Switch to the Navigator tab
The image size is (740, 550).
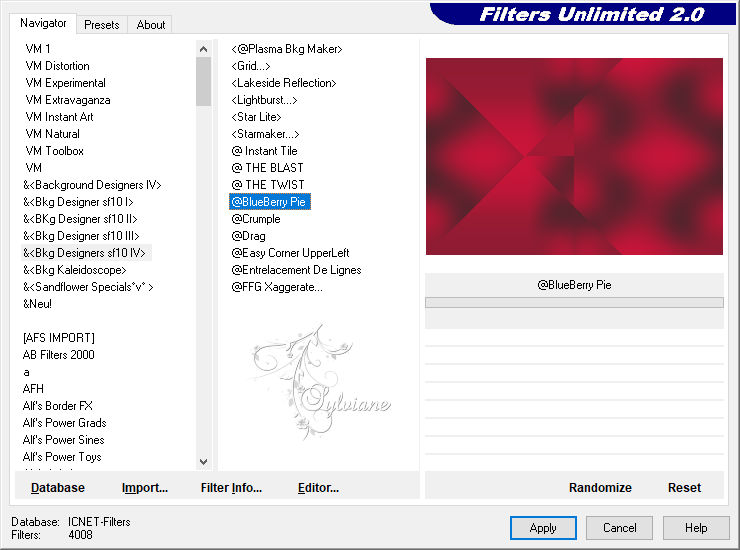pyautogui.click(x=43, y=23)
